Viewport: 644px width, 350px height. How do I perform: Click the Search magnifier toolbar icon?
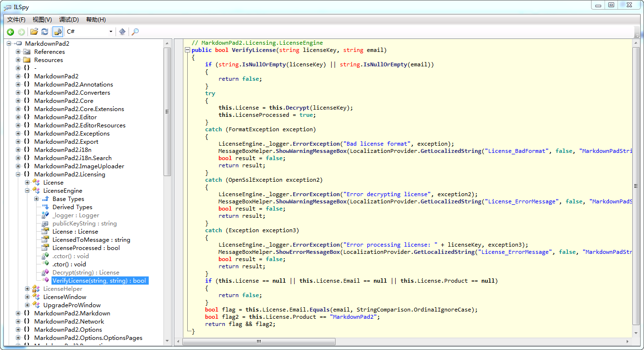click(135, 32)
